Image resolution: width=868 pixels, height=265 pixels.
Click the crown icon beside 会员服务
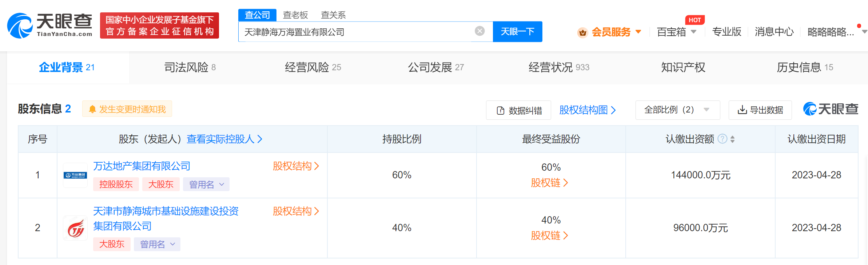pos(582,32)
